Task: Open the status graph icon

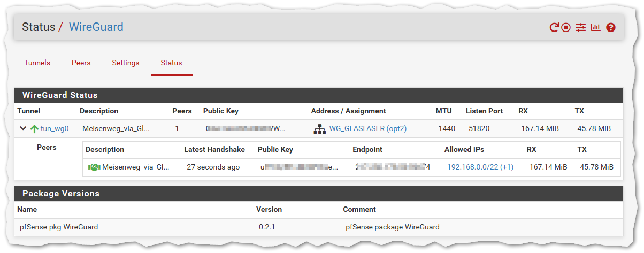Action: [595, 27]
